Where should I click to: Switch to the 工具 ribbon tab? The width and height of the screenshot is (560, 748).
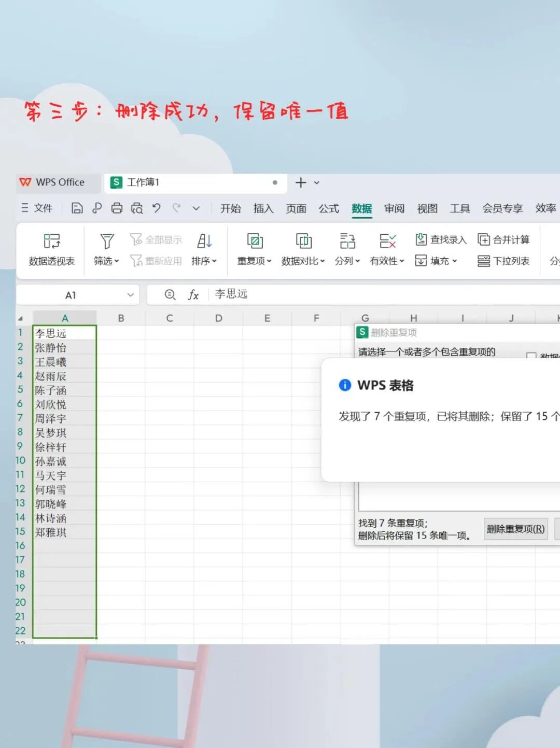click(460, 208)
